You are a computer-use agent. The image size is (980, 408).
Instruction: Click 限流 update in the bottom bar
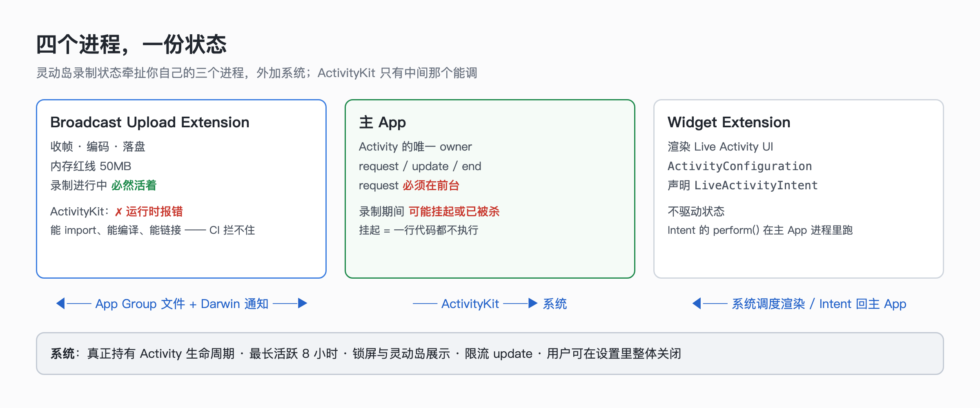(499, 354)
